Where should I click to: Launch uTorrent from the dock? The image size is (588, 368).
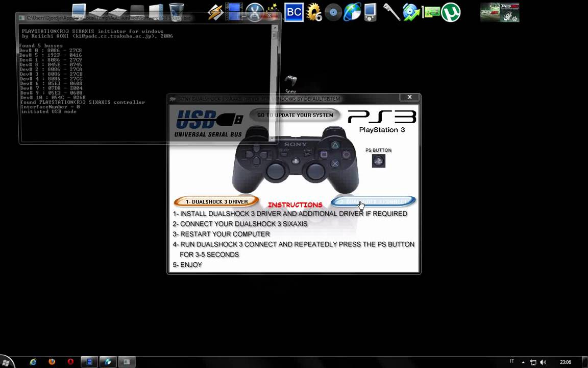click(x=450, y=12)
